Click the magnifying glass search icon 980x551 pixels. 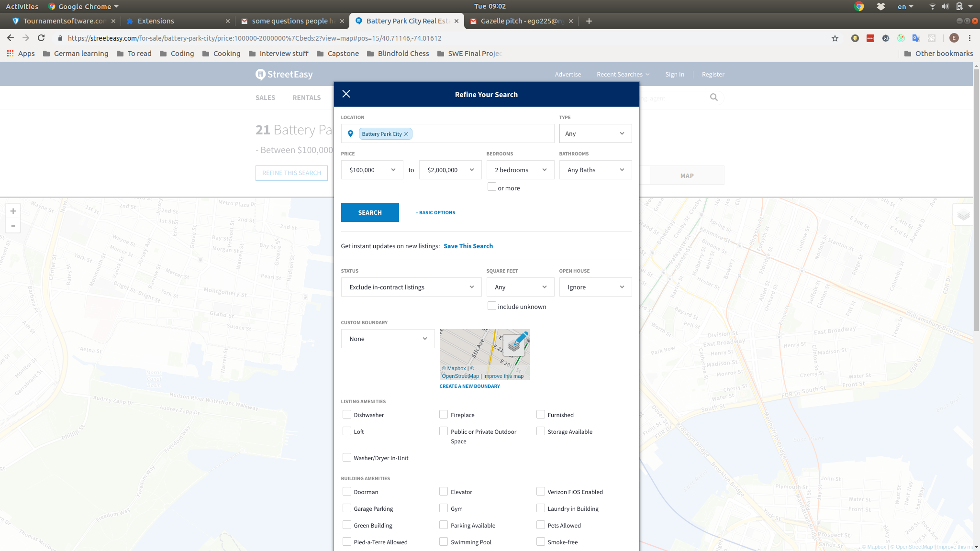click(x=713, y=98)
